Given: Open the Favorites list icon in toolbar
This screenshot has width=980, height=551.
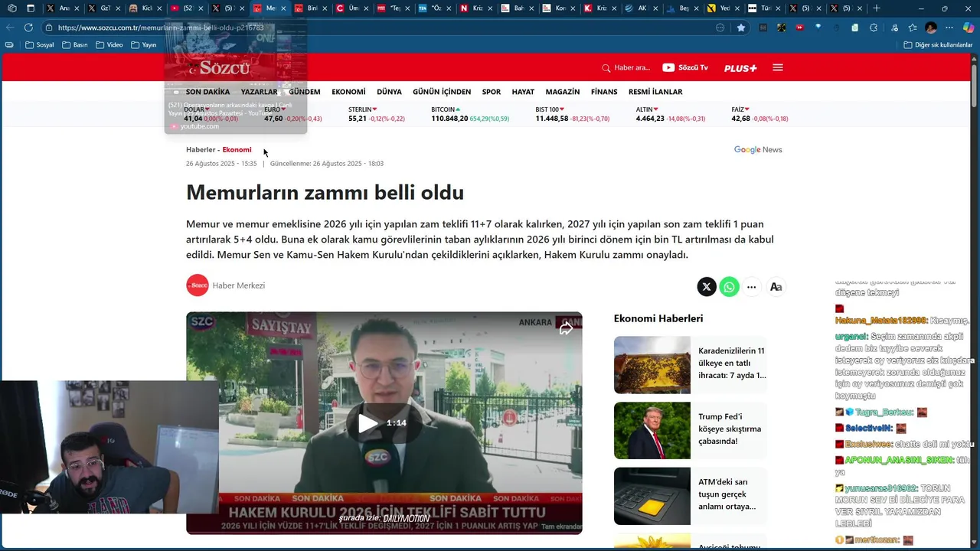Looking at the screenshot, I should pos(912,28).
